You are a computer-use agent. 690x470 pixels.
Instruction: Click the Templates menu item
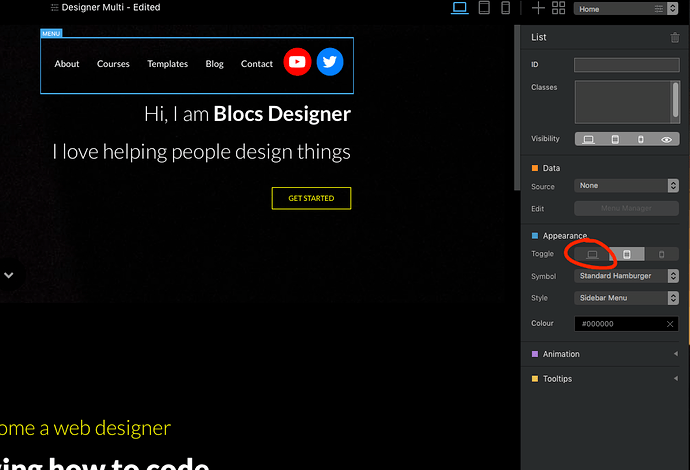[167, 64]
